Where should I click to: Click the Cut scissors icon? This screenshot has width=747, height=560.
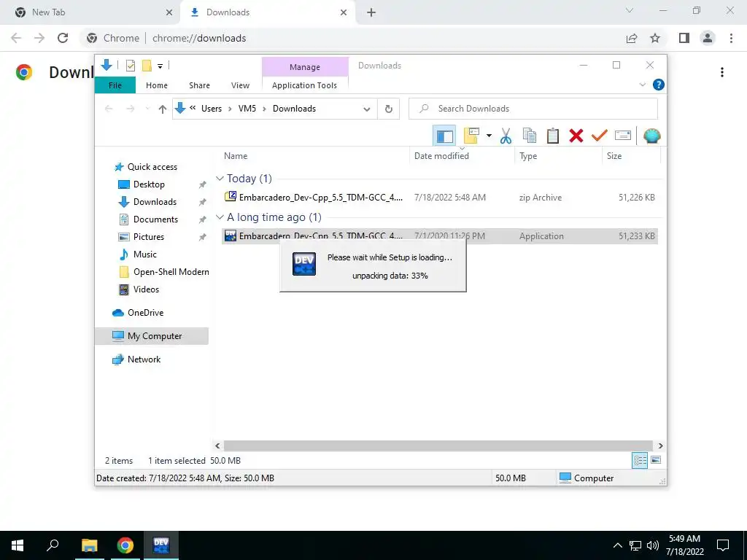pos(506,136)
